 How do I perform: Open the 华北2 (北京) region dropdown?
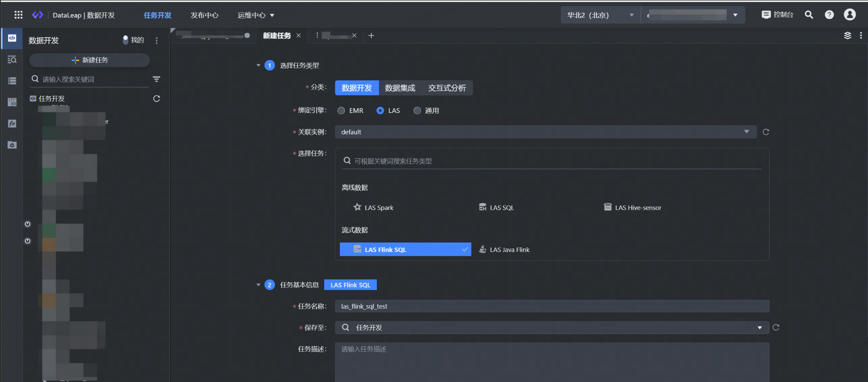tap(600, 15)
